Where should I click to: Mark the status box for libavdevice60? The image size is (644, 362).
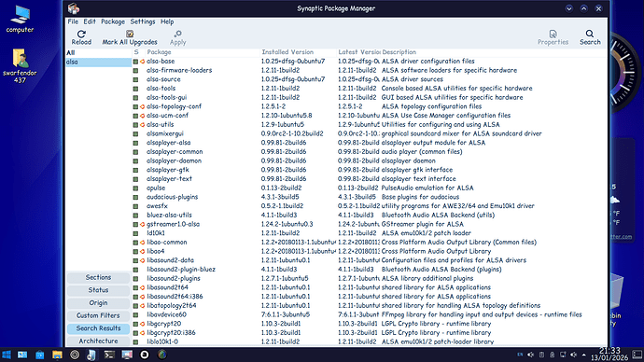click(x=135, y=314)
